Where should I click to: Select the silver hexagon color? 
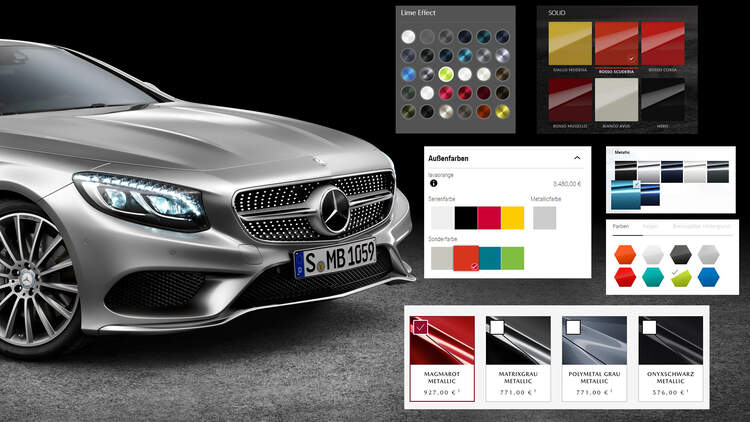tap(708, 254)
